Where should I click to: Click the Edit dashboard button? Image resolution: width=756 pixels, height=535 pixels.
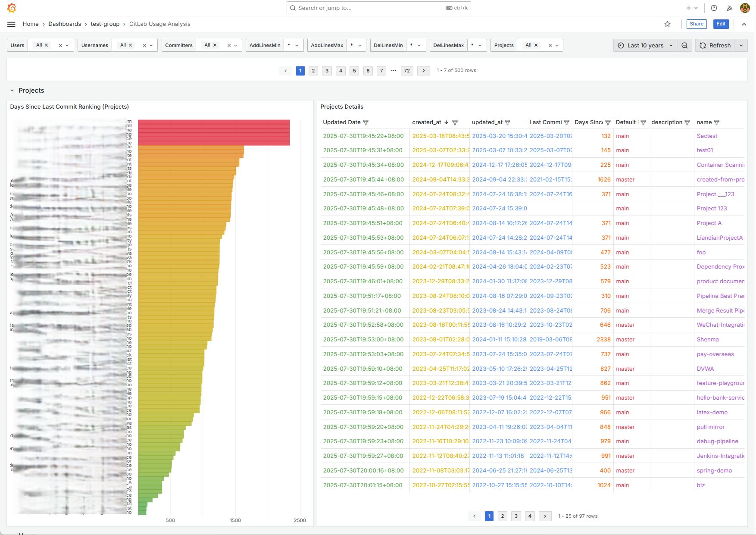tap(721, 24)
